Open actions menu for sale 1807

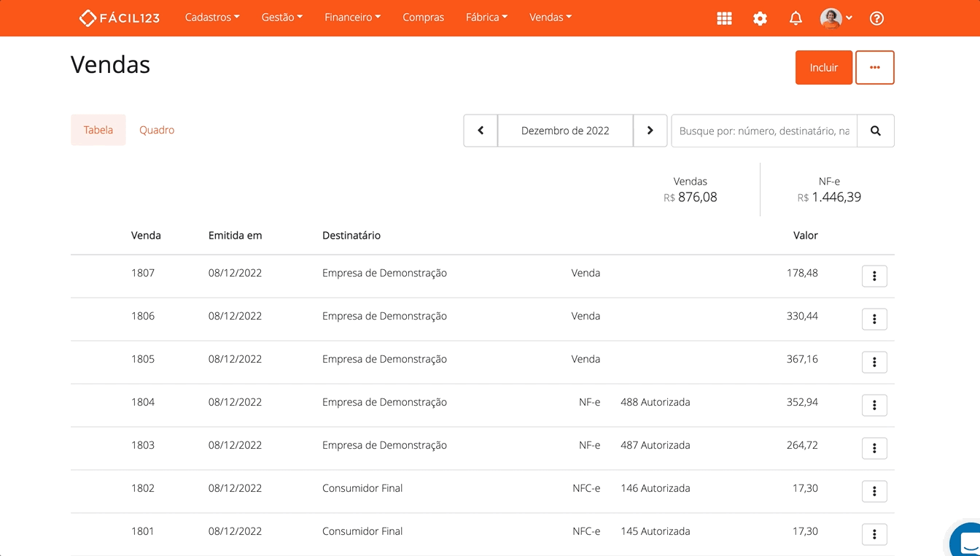874,277
